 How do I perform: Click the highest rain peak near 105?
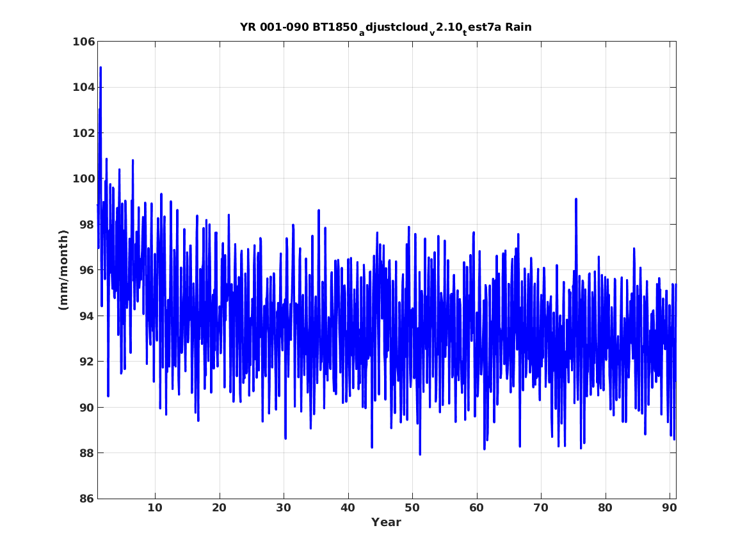[100, 68]
